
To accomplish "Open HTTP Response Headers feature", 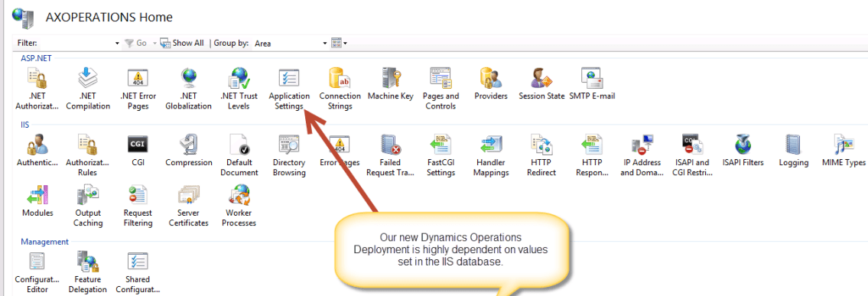I will (592, 155).
